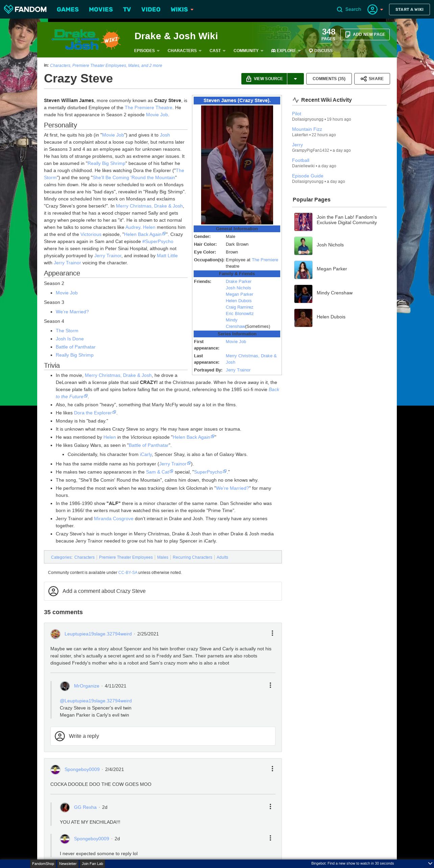Click the Recent Wiki Activity pulse icon
This screenshot has width=434, height=868.
click(296, 100)
